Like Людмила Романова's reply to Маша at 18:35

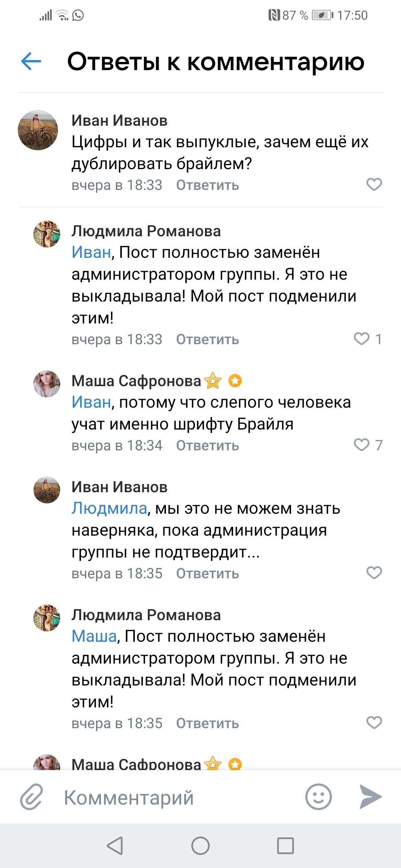pos(374,723)
